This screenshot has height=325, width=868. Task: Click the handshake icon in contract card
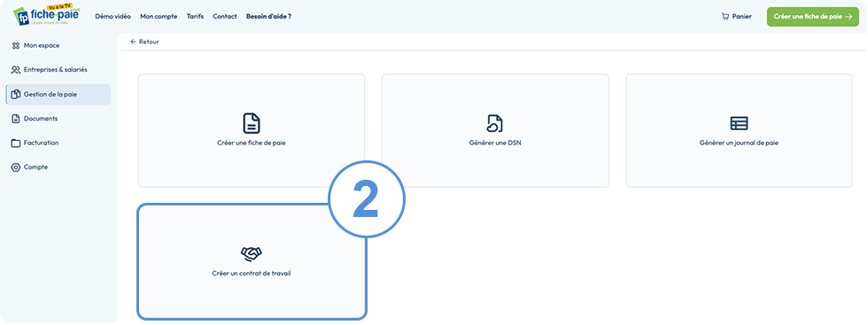coord(252,254)
